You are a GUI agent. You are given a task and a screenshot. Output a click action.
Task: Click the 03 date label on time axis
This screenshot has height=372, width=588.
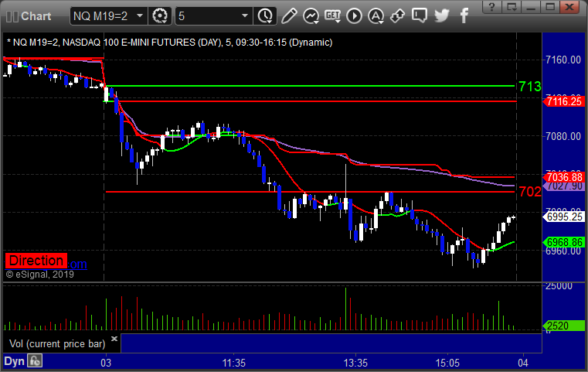point(106,363)
